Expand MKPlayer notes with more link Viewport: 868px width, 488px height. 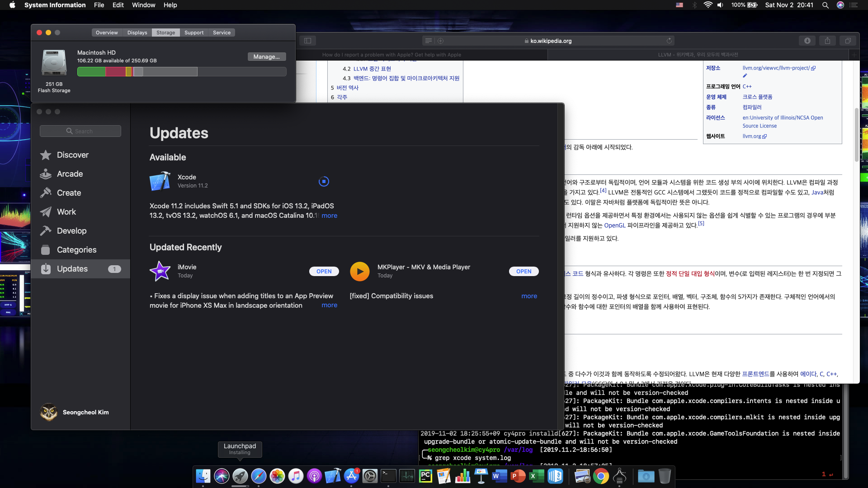click(529, 296)
